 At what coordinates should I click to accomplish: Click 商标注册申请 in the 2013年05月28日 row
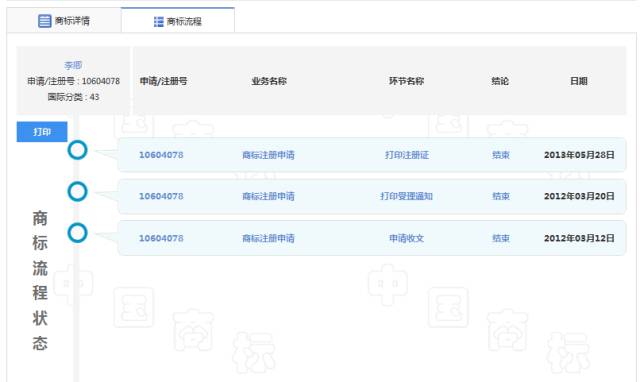pos(268,155)
